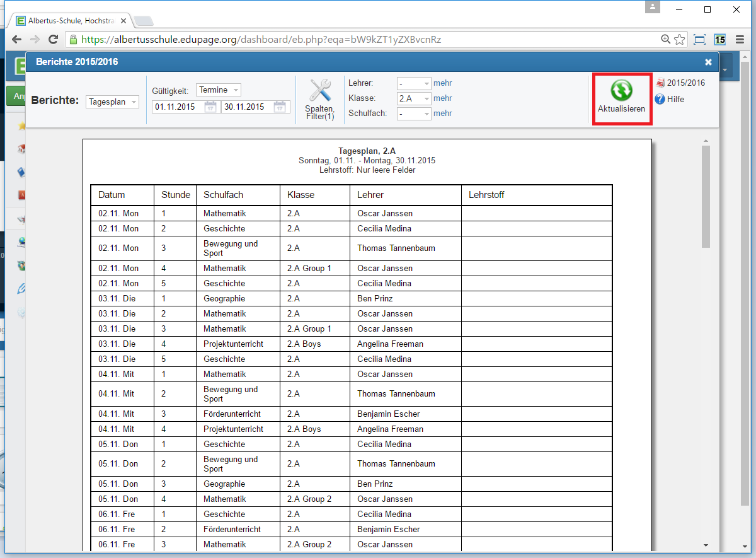This screenshot has width=756, height=558.
Task: Go back to the previous browser page
Action: point(16,39)
